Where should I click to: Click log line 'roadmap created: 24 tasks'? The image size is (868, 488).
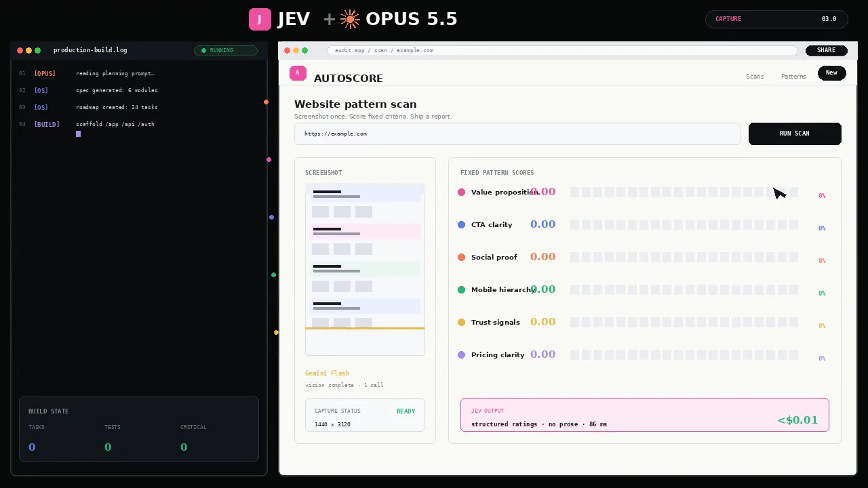coord(117,107)
